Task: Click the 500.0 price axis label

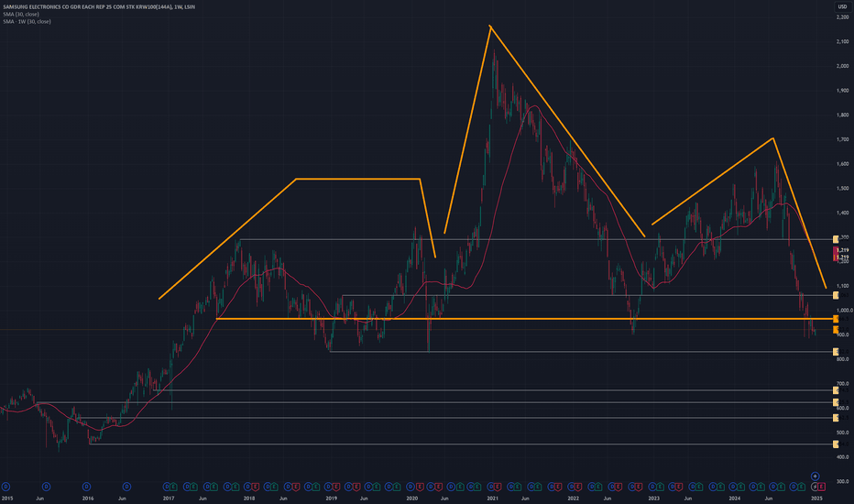Action: (843, 433)
